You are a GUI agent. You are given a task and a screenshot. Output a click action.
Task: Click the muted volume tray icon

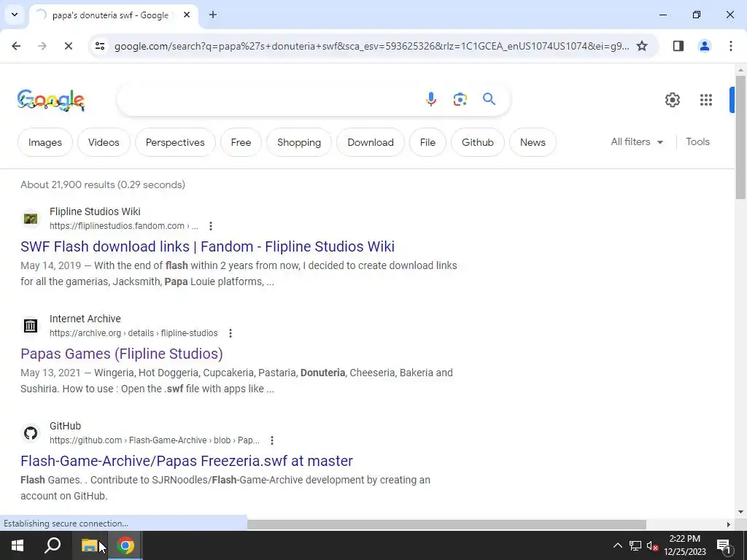[652, 545]
